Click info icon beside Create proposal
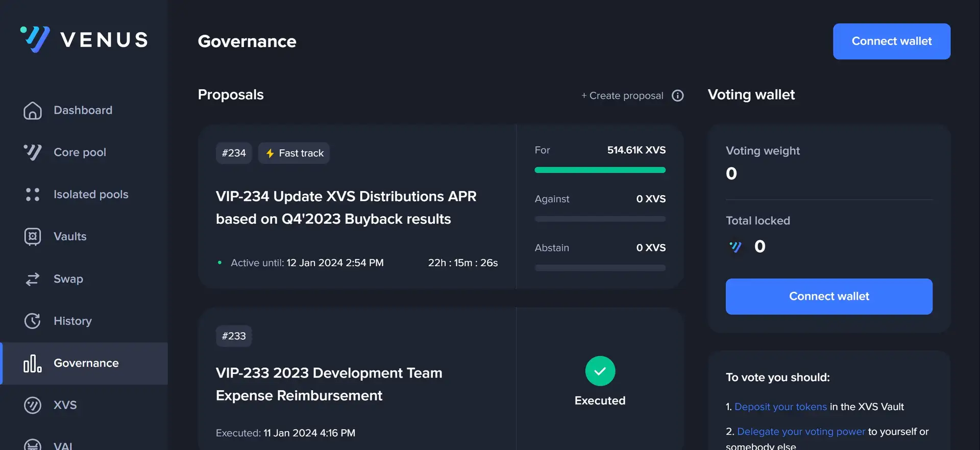Screen dimensions: 980x450 pos(677,96)
